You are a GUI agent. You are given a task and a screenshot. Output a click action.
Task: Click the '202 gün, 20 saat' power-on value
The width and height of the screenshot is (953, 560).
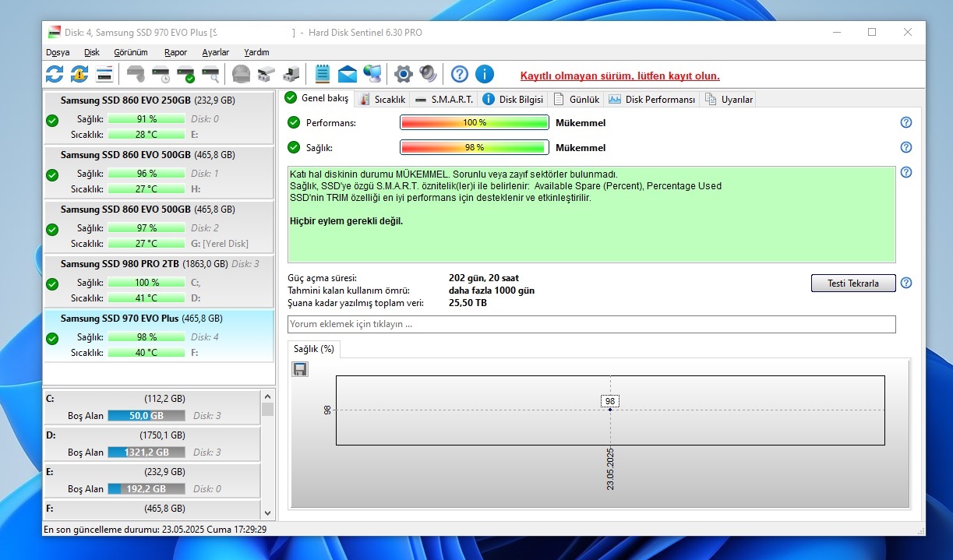point(484,278)
